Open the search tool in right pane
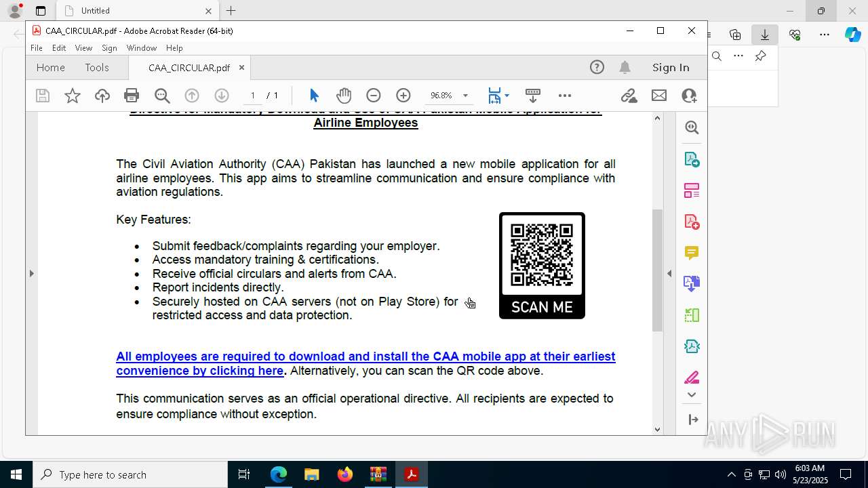This screenshot has width=868, height=488. click(x=692, y=127)
